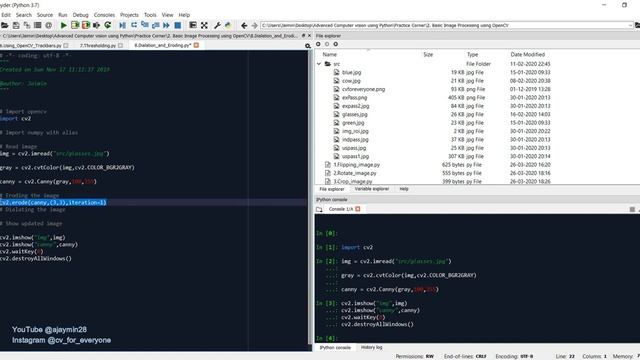This screenshot has width=640, height=360.
Task: Sort files by Date Modified column
Action: (x=527, y=54)
